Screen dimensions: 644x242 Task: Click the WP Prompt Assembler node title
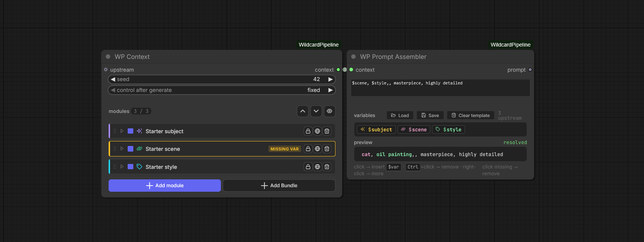click(x=393, y=57)
